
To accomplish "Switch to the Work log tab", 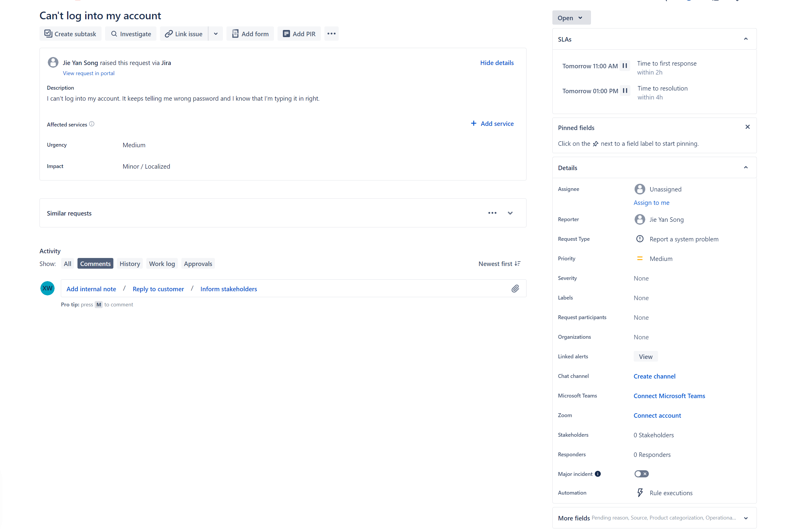I will click(x=162, y=263).
